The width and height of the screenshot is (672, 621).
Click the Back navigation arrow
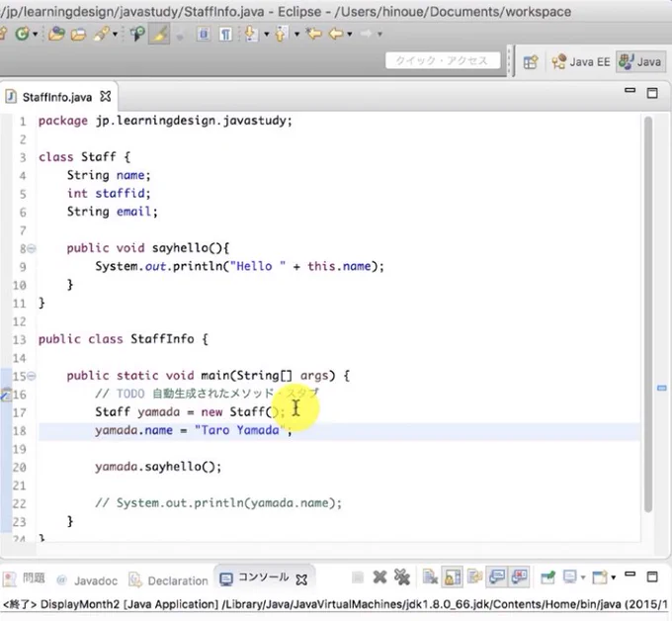(336, 34)
